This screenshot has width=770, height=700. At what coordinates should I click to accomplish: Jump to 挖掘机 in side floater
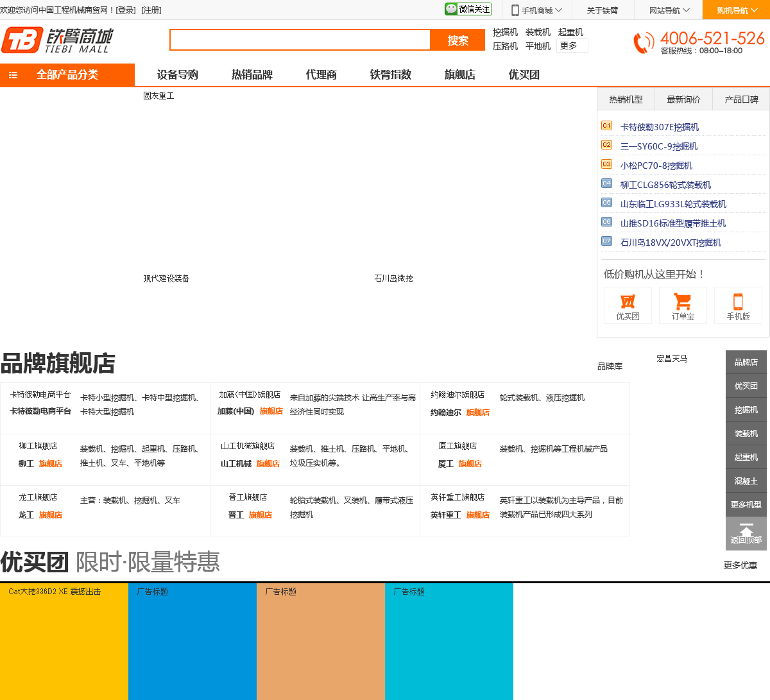[746, 409]
